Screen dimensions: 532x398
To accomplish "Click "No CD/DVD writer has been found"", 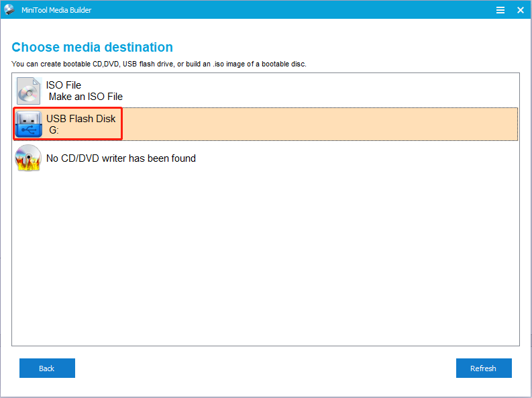I will tap(121, 158).
